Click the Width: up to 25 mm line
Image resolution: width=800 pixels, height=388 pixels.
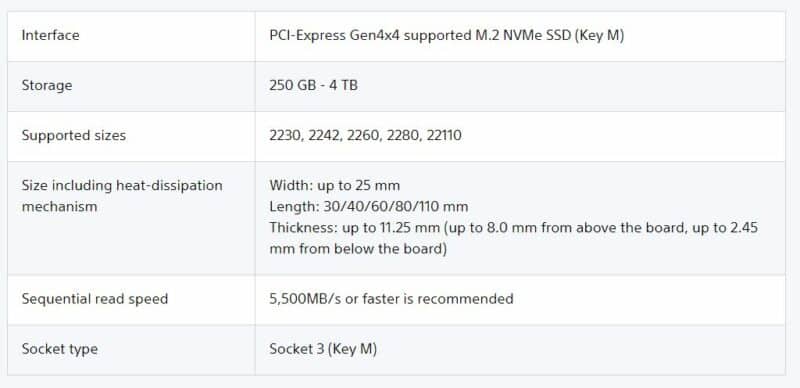335,185
